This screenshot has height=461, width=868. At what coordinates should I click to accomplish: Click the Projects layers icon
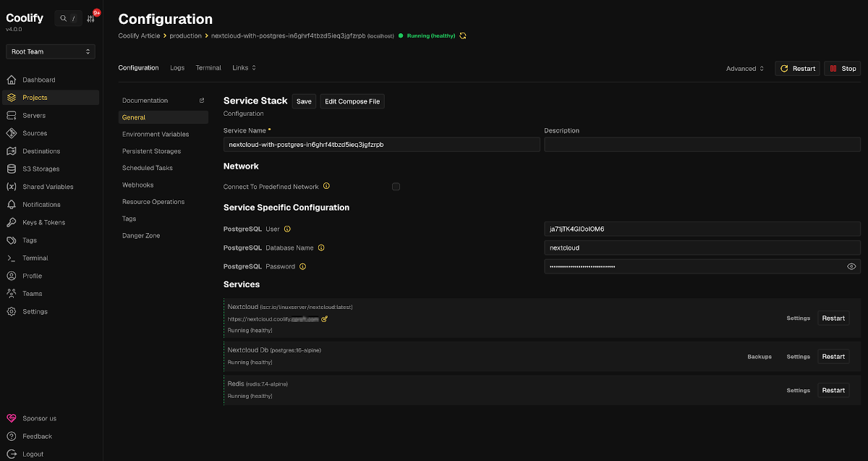[x=11, y=98]
